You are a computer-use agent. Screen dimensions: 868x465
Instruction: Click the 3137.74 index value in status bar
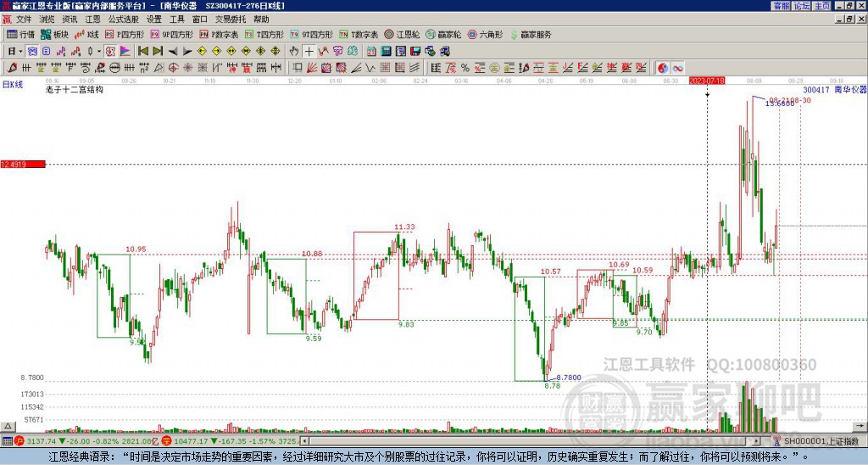pos(41,441)
